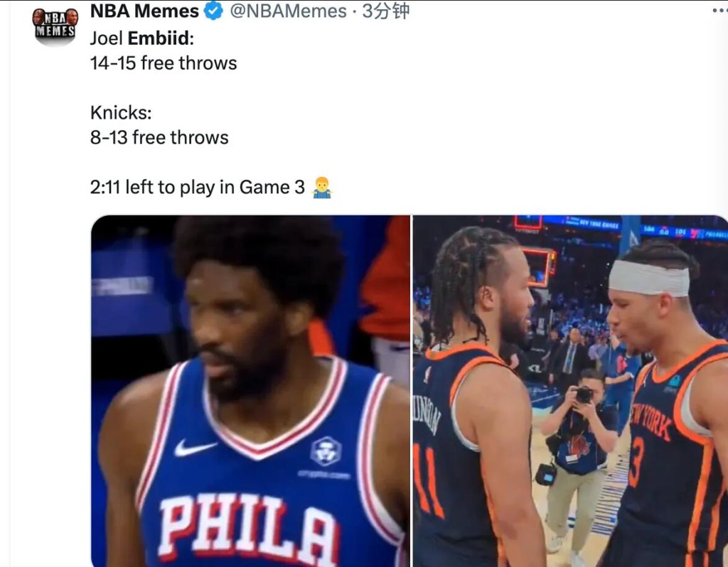This screenshot has height=567, width=728.
Task: Open the @NBAMemes handle link
Action: [x=288, y=11]
